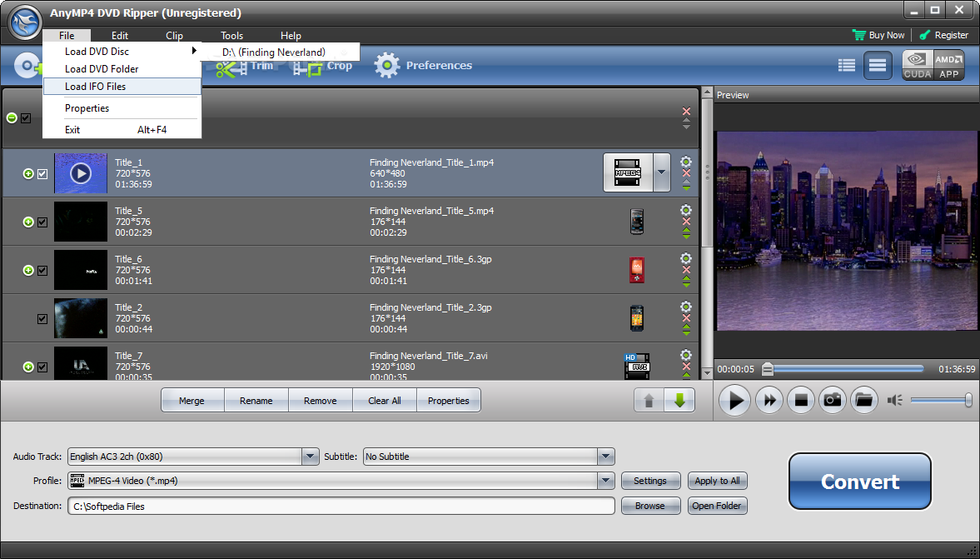Viewport: 980px width, 559px height.
Task: Toggle checkbox for Title_6
Action: 42,270
